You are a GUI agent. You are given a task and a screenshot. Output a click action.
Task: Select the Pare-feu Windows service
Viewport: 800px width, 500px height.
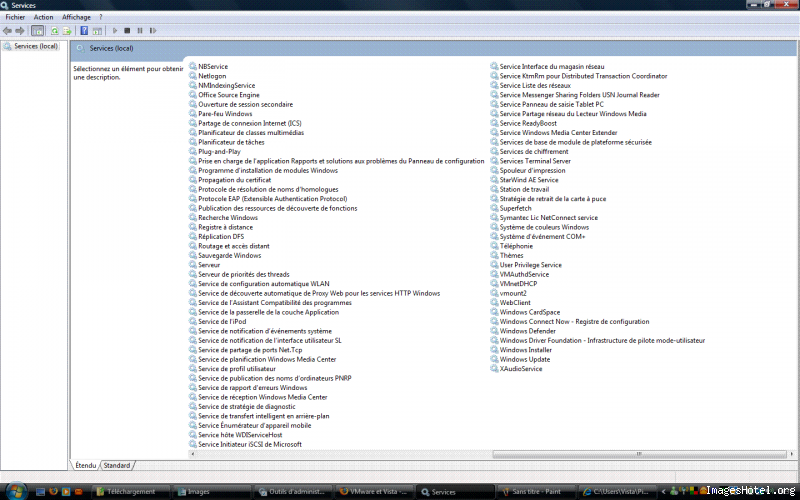225,114
